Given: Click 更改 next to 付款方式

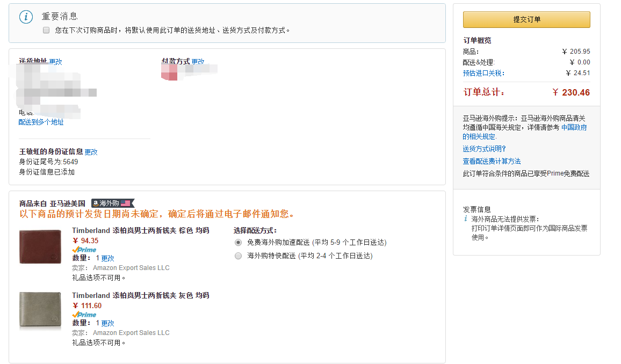Looking at the screenshot, I should tap(198, 62).
